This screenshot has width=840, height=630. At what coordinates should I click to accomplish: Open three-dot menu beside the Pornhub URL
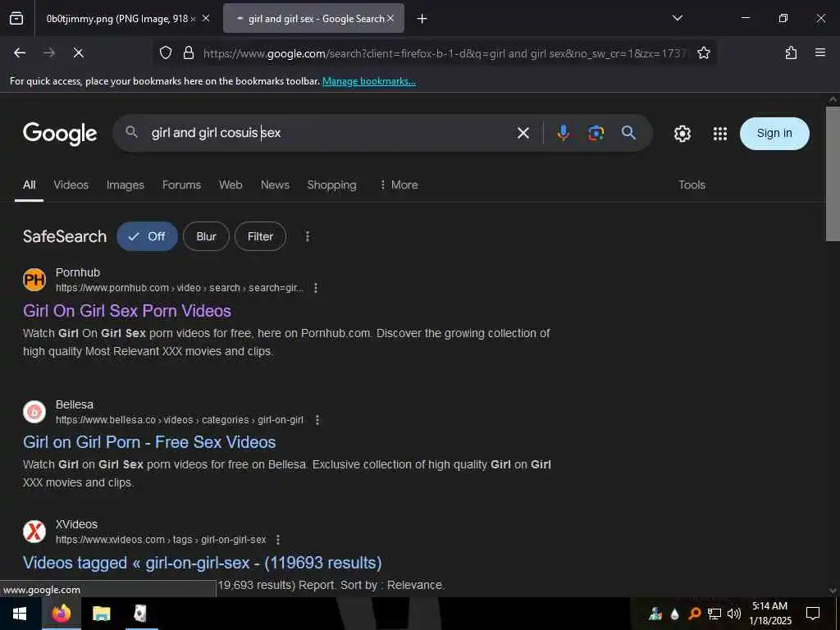pos(316,288)
